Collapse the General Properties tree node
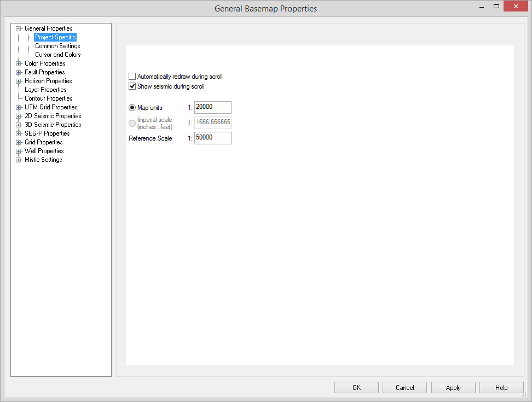 pyautogui.click(x=19, y=28)
